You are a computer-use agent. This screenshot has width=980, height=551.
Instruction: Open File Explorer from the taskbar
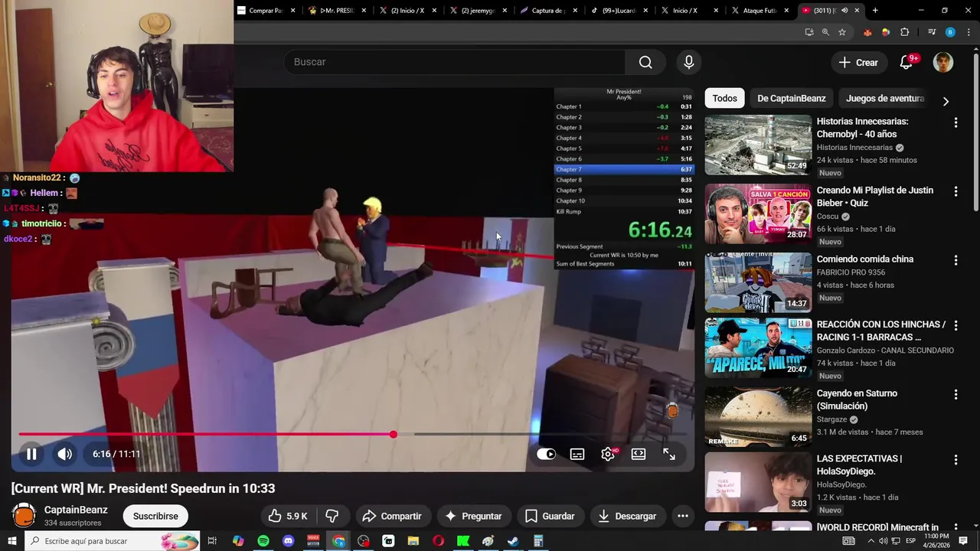(413, 541)
